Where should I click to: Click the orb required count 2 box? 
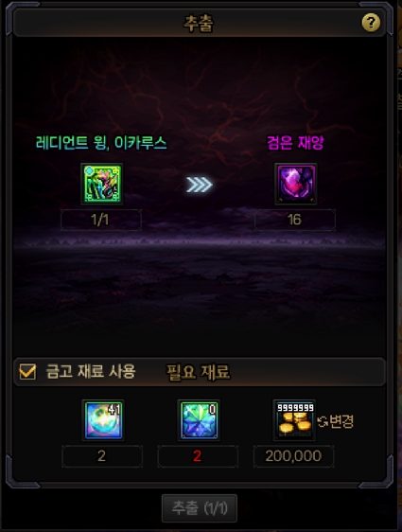coord(102,456)
